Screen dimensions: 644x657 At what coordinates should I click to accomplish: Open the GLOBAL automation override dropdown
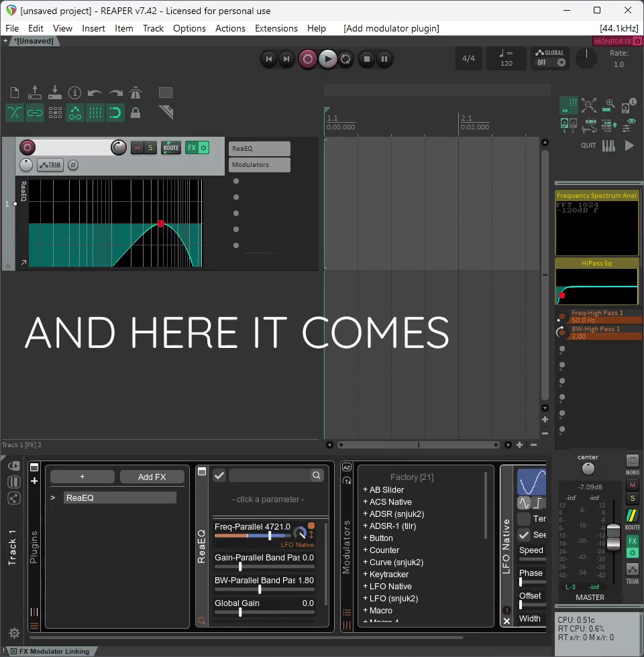(x=561, y=63)
